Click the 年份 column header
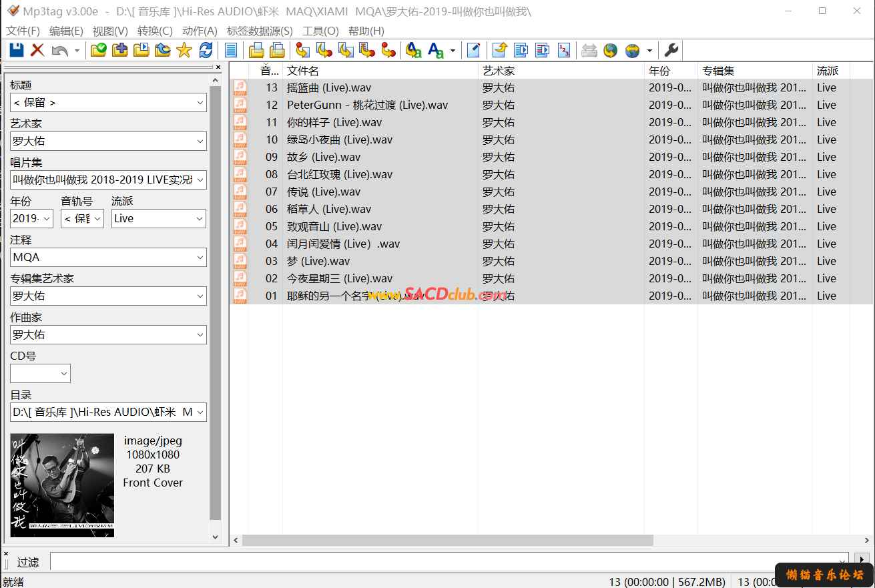The height and width of the screenshot is (588, 875). [x=670, y=71]
